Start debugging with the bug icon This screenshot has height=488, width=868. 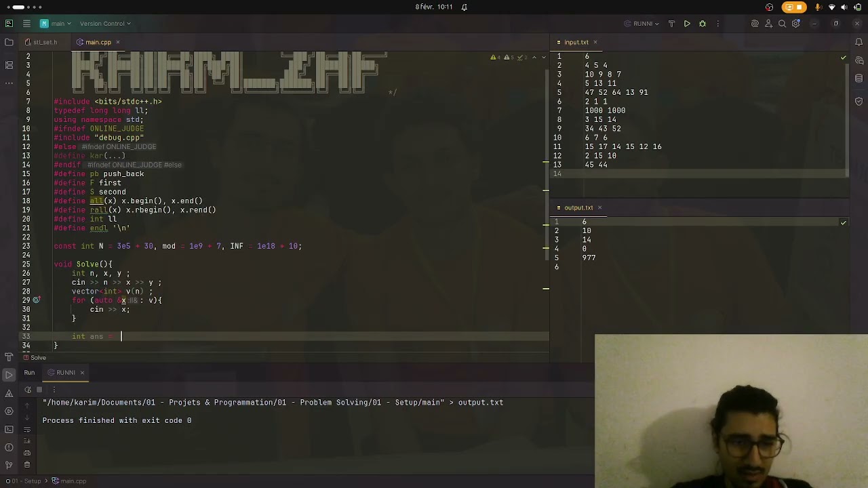[x=703, y=24]
